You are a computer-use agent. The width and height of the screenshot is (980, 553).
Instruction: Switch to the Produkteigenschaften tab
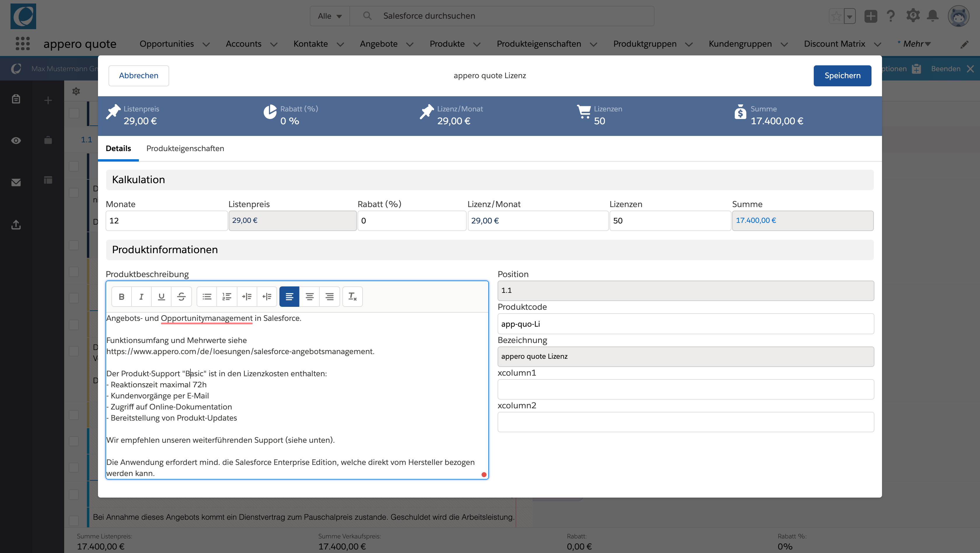pos(185,148)
